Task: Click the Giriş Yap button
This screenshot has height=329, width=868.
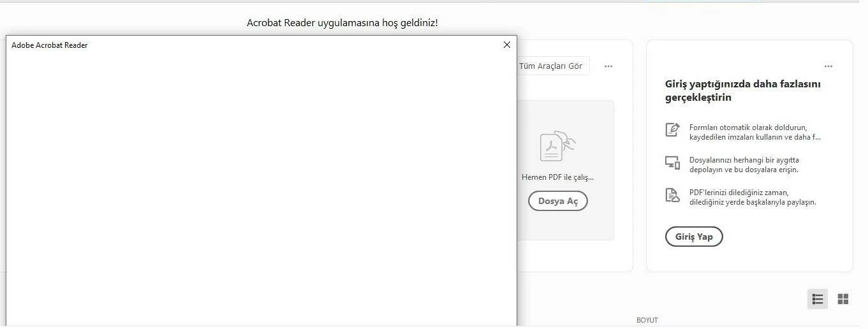Action: [x=694, y=237]
